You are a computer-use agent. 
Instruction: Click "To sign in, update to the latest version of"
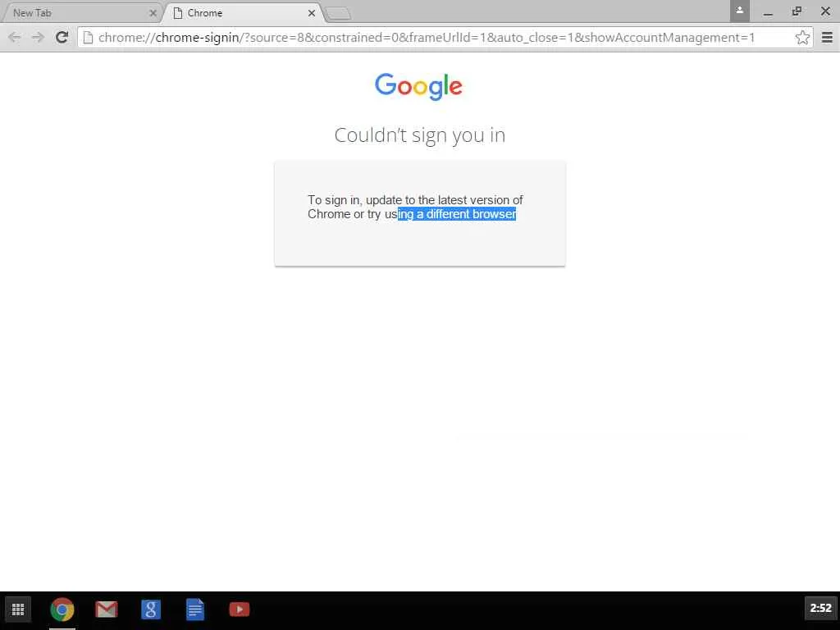[415, 200]
